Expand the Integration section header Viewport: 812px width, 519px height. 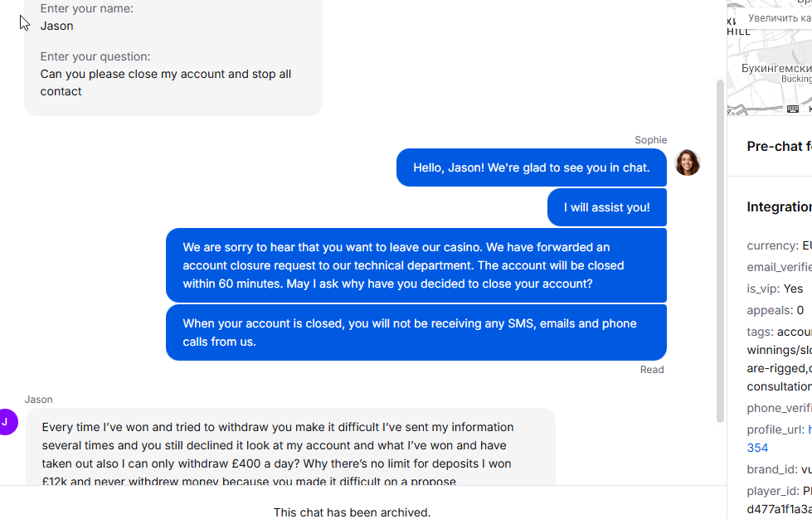[x=779, y=207]
